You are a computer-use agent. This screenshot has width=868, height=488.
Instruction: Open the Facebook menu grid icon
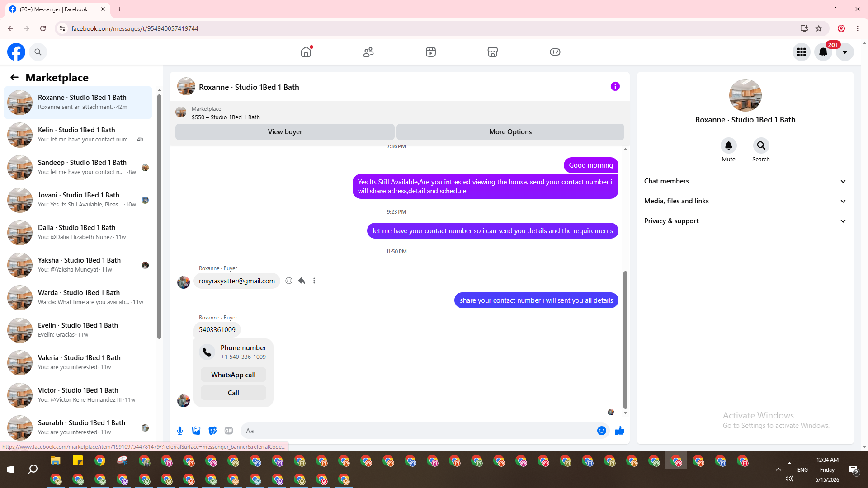click(x=802, y=52)
